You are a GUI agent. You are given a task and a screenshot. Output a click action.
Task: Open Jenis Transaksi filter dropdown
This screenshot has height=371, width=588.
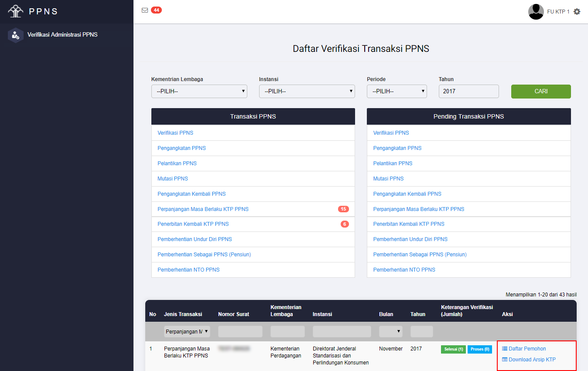[187, 332]
